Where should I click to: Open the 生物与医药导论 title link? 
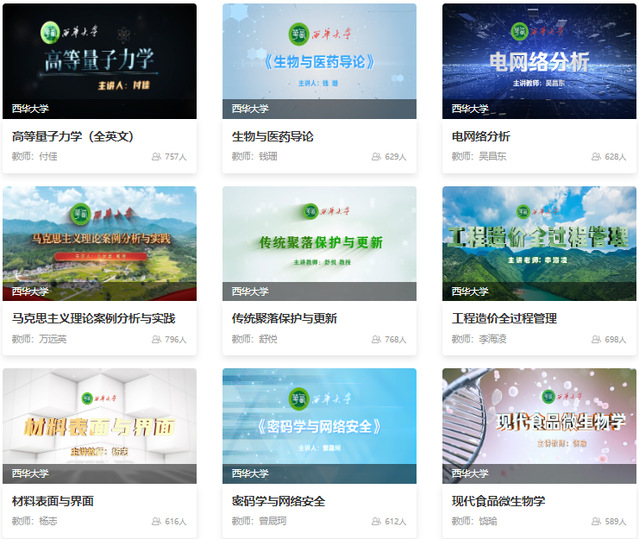click(272, 136)
